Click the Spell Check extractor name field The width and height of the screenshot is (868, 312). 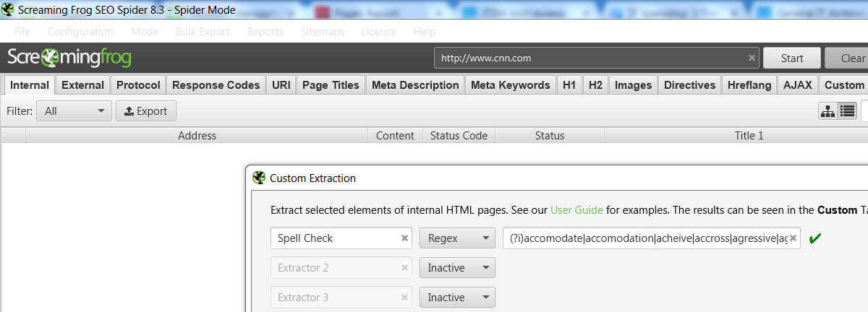click(341, 238)
